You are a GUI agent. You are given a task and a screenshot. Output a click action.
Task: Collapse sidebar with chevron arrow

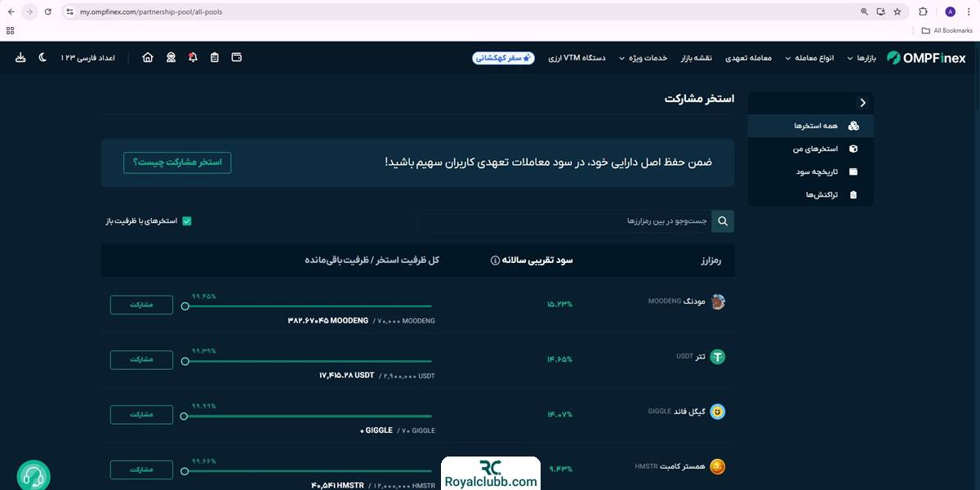pos(862,103)
